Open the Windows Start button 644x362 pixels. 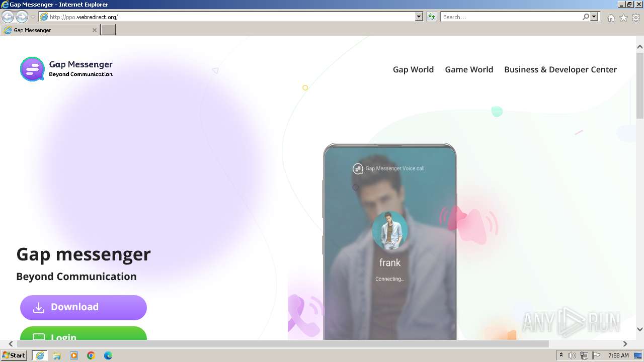click(x=14, y=355)
